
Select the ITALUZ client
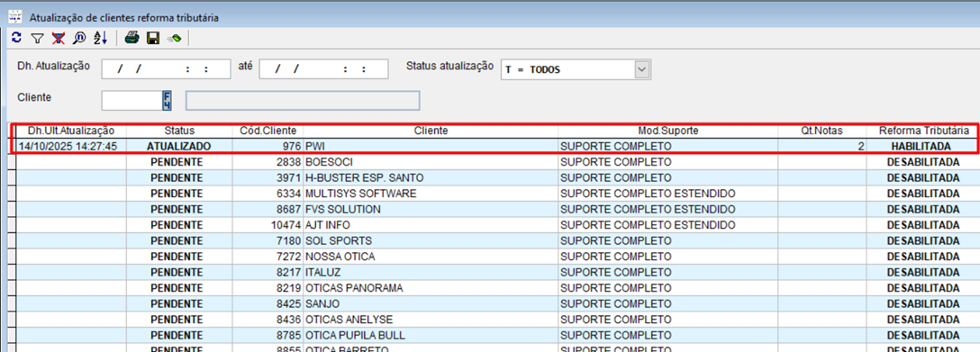(431, 272)
